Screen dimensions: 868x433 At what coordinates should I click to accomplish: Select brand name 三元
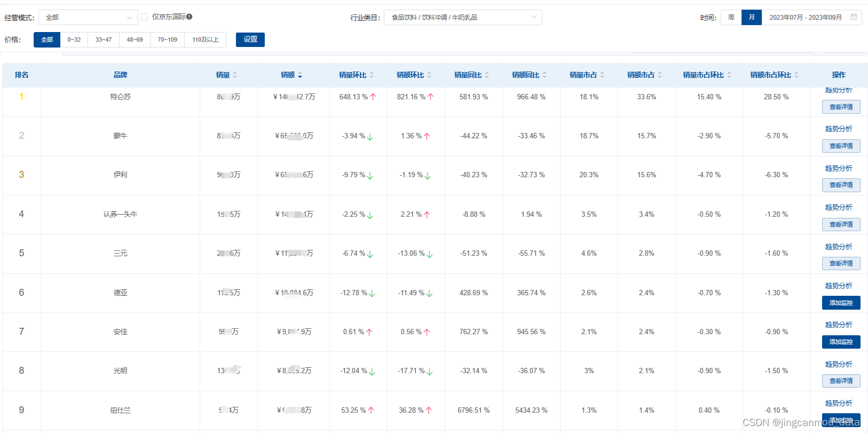tap(120, 253)
